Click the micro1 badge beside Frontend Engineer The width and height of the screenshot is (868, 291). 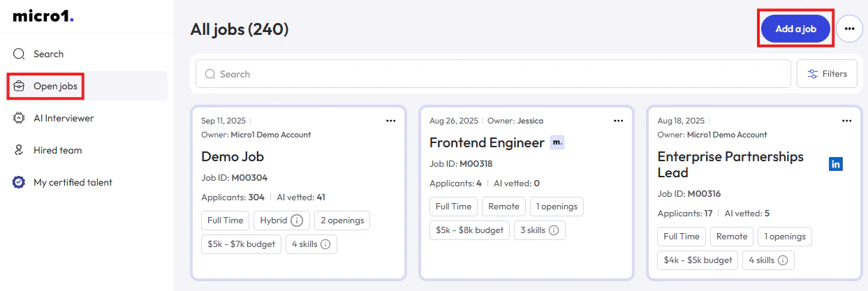tap(557, 142)
